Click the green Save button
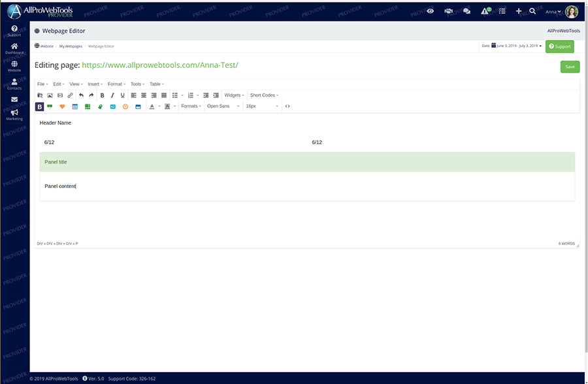 point(570,67)
